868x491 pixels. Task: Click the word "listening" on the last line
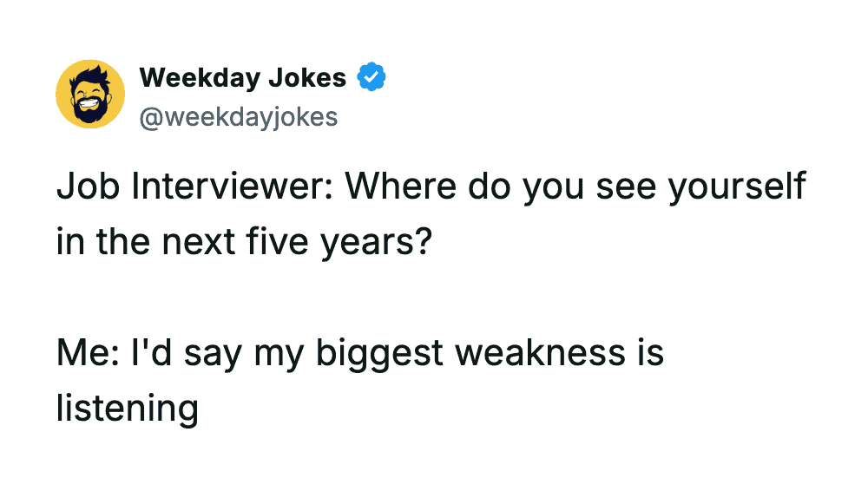(x=128, y=406)
